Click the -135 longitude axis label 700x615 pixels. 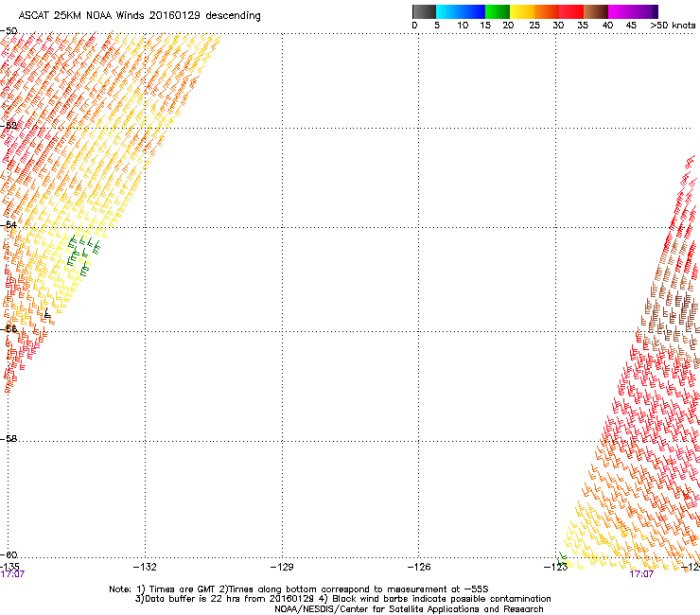9,567
